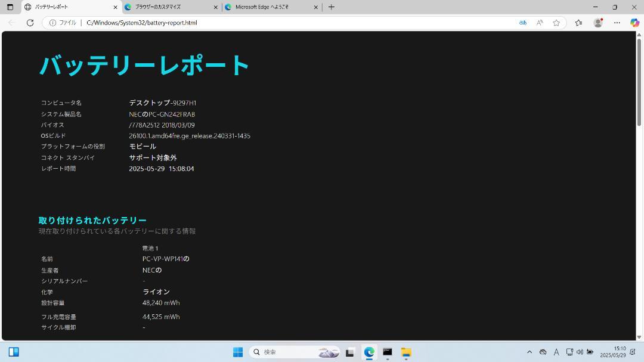Click the 取り付けられたバッテリー section heading
This screenshot has width=644, height=362.
click(x=92, y=220)
